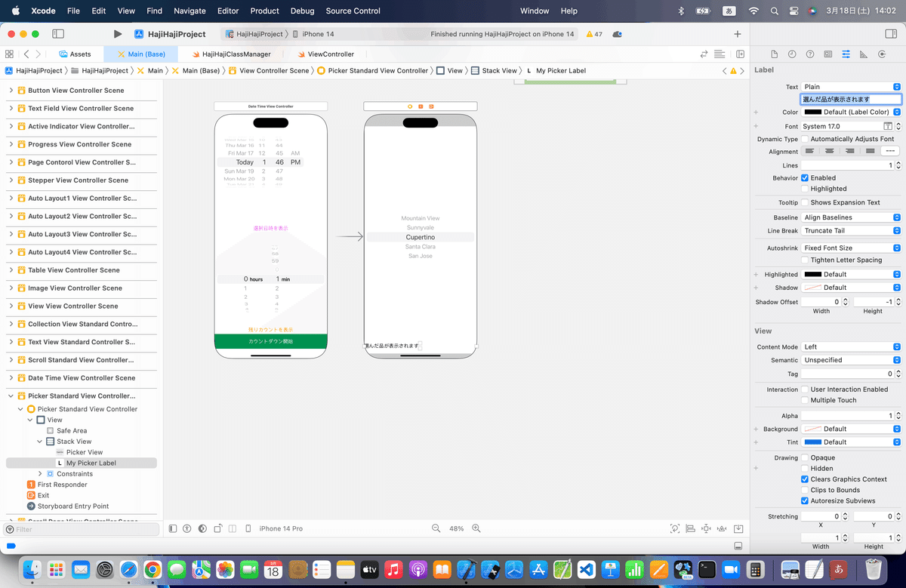Check User Interaction Enabled
The image size is (906, 588).
click(805, 389)
